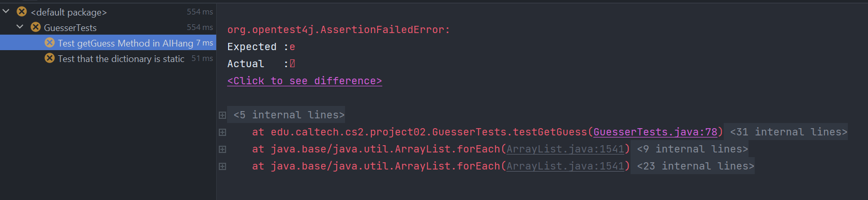Select the GuesserTests class row
This screenshot has width=868, height=200.
click(x=108, y=27)
